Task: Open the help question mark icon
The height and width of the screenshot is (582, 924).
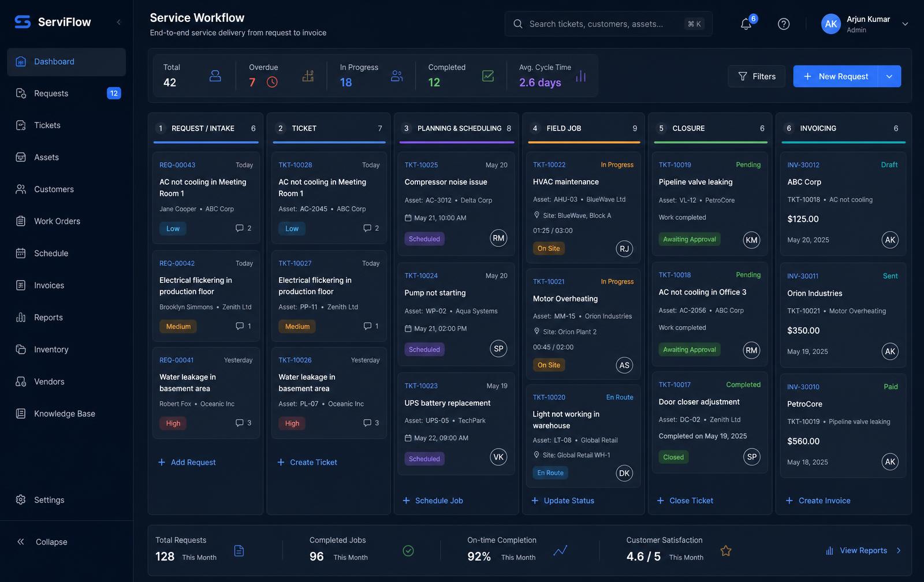Action: click(784, 24)
